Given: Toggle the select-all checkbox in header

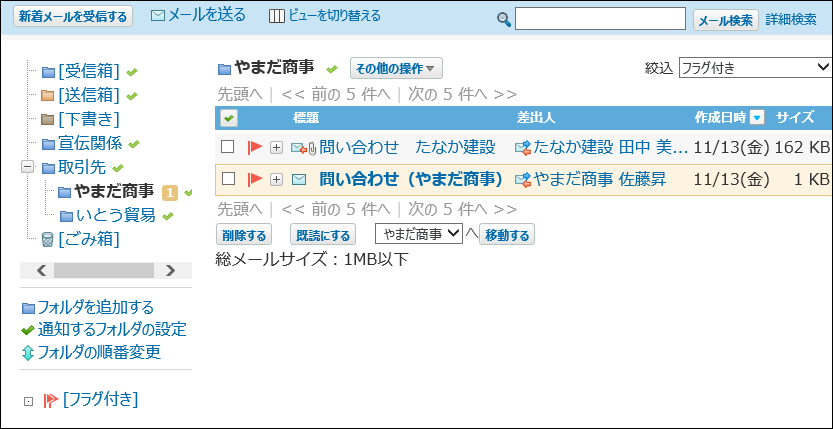Looking at the screenshot, I should (x=229, y=118).
